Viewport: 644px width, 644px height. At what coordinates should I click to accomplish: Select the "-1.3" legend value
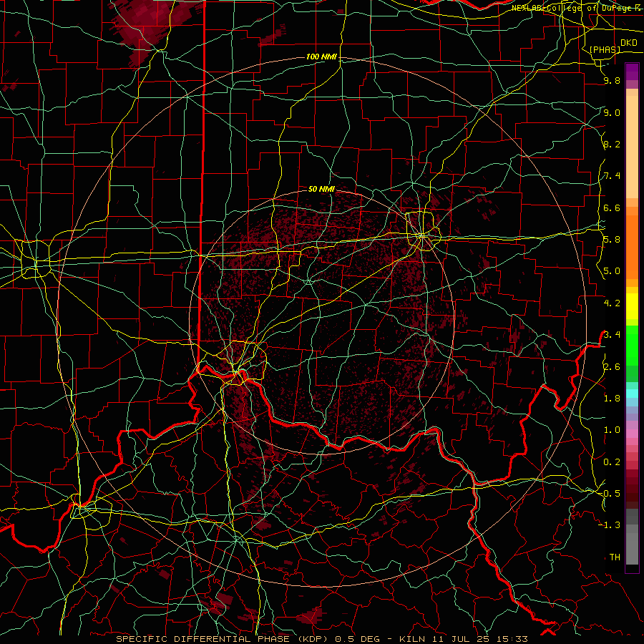[x=610, y=525]
